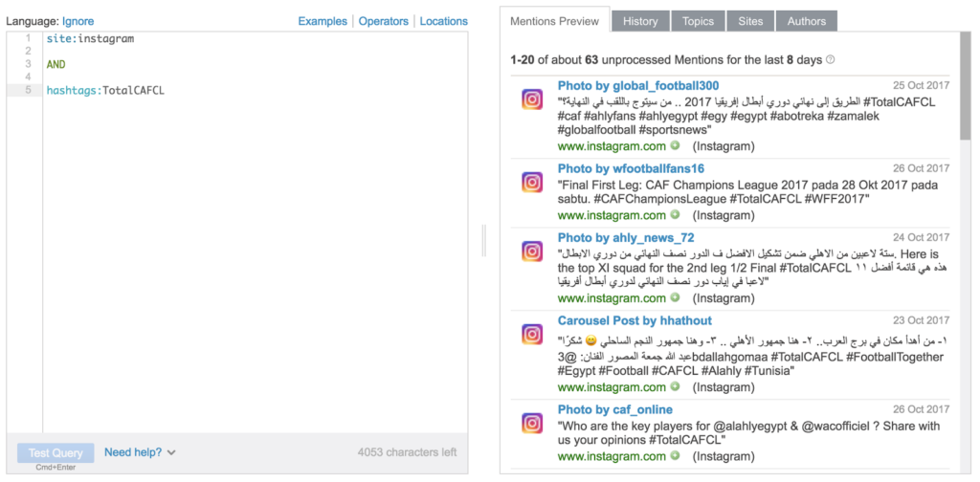Open the Operators link
980x482 pixels.
(383, 21)
